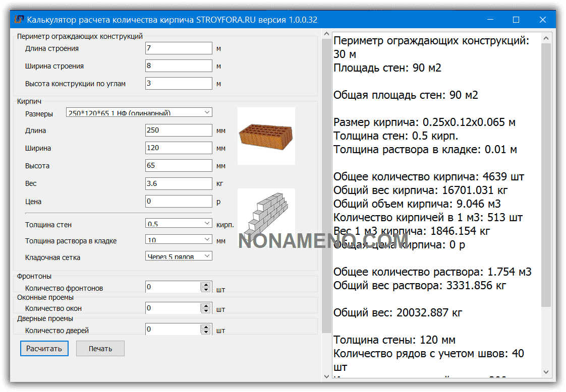Select the brick weight input field

[178, 184]
